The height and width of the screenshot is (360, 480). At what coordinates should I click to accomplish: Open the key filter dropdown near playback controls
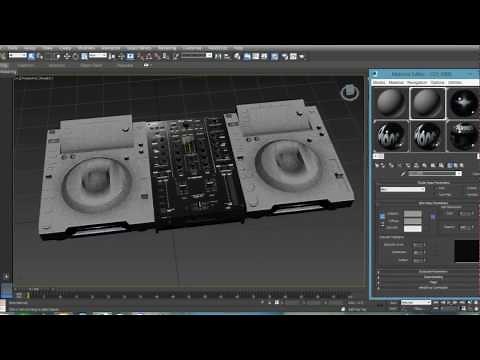pos(416,302)
